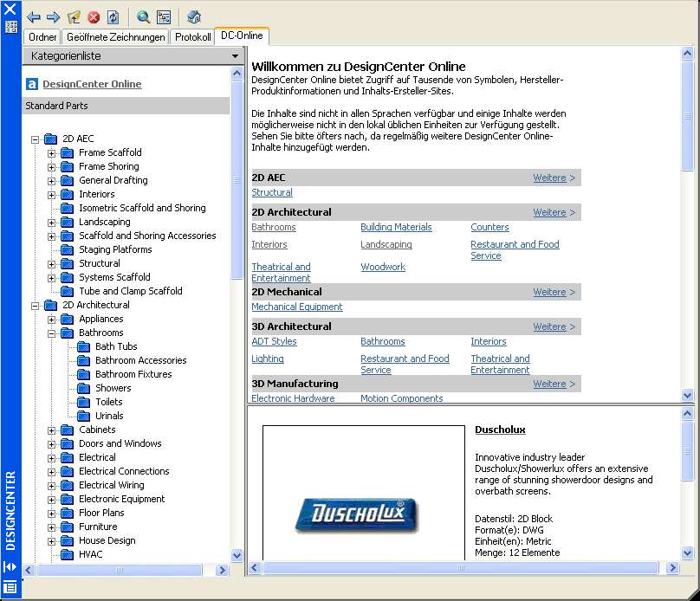
Task: Expand the Appliances node
Action: (52, 320)
